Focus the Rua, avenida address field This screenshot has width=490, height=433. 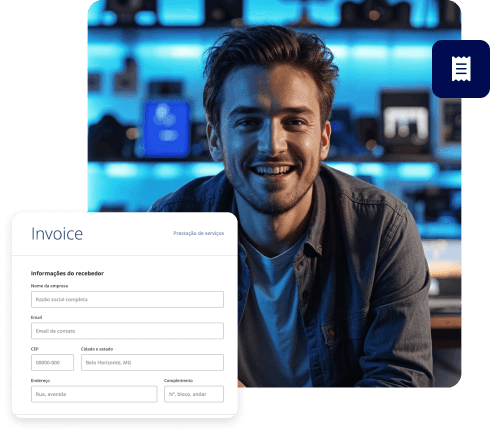[x=94, y=394]
